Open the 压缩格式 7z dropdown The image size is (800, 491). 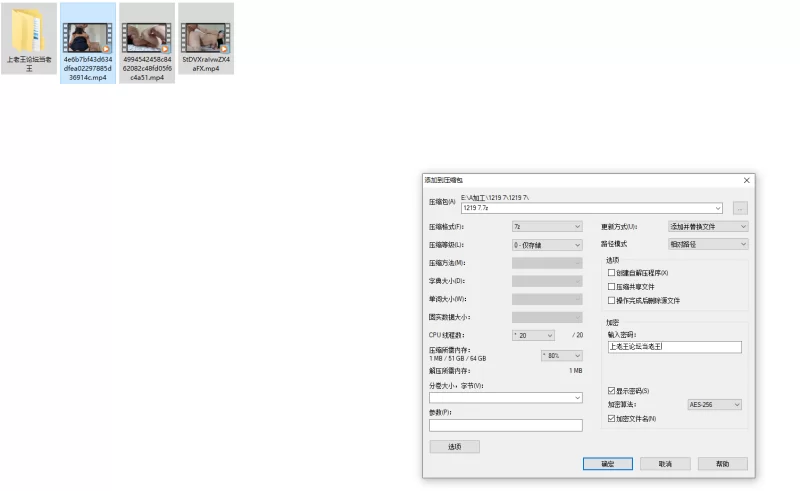click(x=546, y=227)
